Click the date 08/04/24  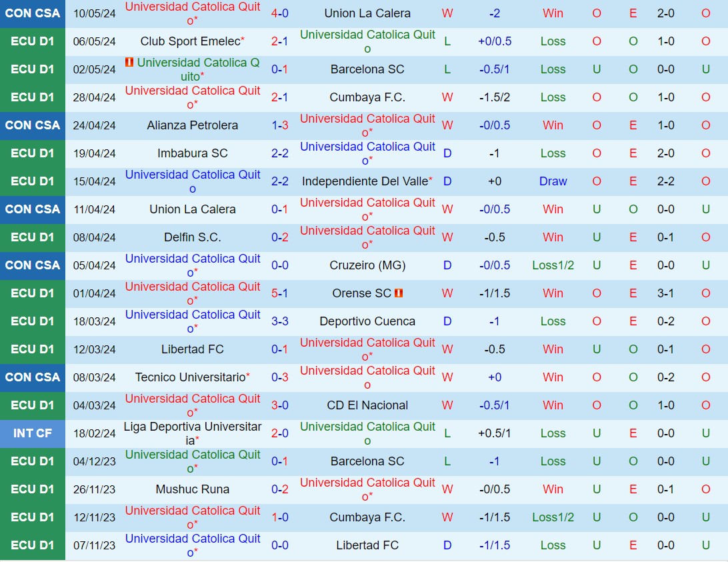click(x=94, y=237)
